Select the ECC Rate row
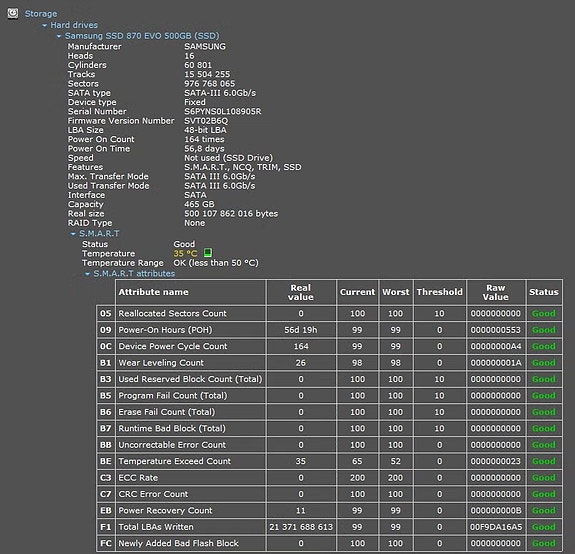This screenshot has height=554, width=575. [x=329, y=478]
